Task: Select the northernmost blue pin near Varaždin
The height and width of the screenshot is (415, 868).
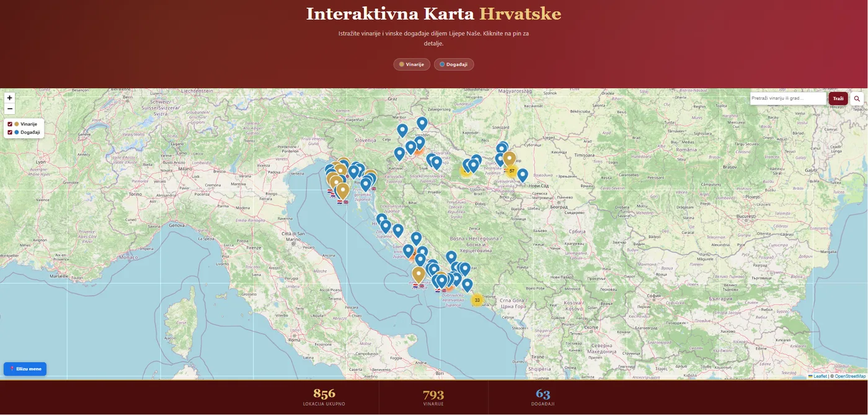Action: click(x=422, y=124)
